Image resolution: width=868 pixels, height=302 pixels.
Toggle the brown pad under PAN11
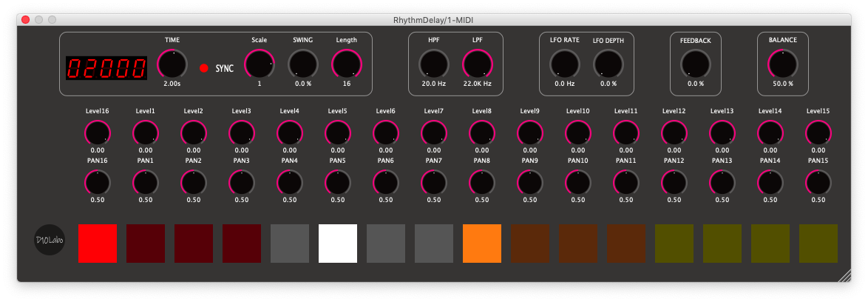click(626, 244)
